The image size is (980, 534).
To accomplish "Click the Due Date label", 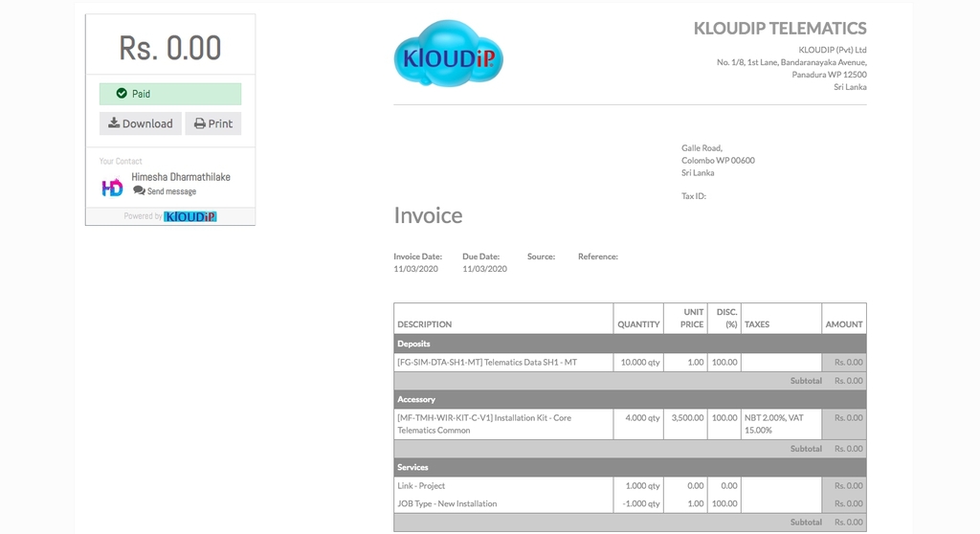I will tap(481, 256).
